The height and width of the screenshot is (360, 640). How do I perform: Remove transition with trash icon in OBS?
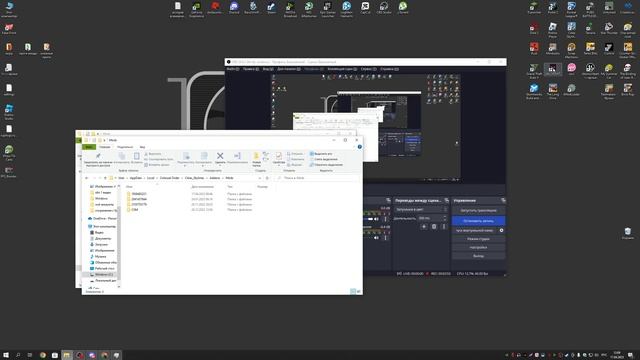pyautogui.click(x=434, y=227)
